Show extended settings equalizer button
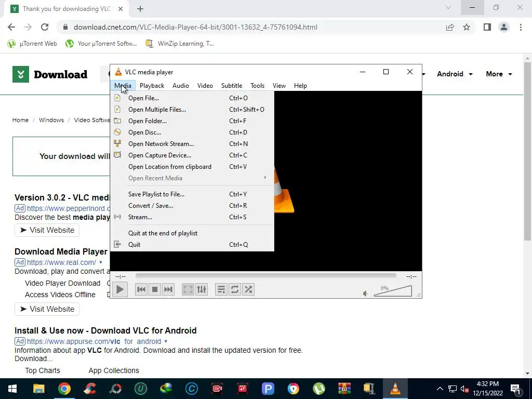Viewport: 532px width, 399px height. [x=202, y=289]
